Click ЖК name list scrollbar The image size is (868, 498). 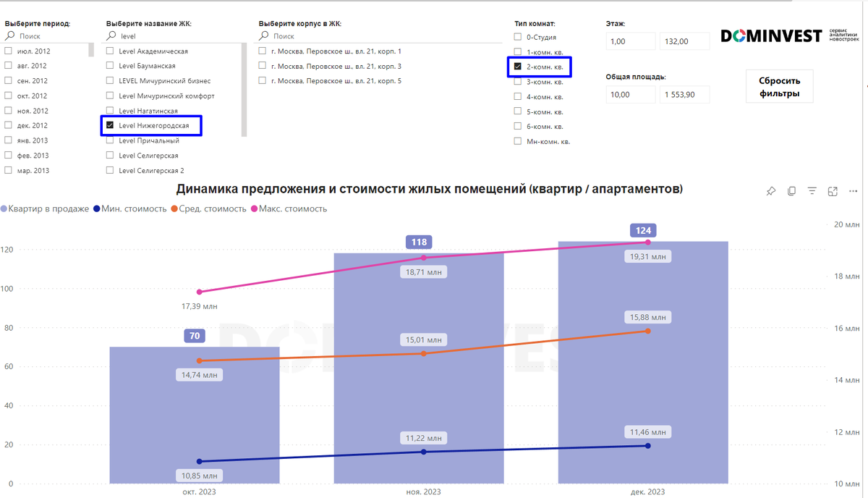coord(244,90)
